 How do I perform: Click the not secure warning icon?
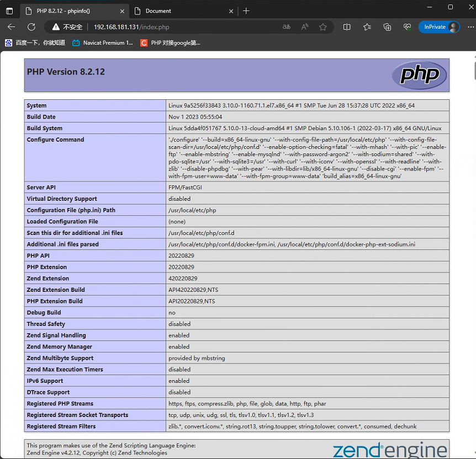(56, 27)
